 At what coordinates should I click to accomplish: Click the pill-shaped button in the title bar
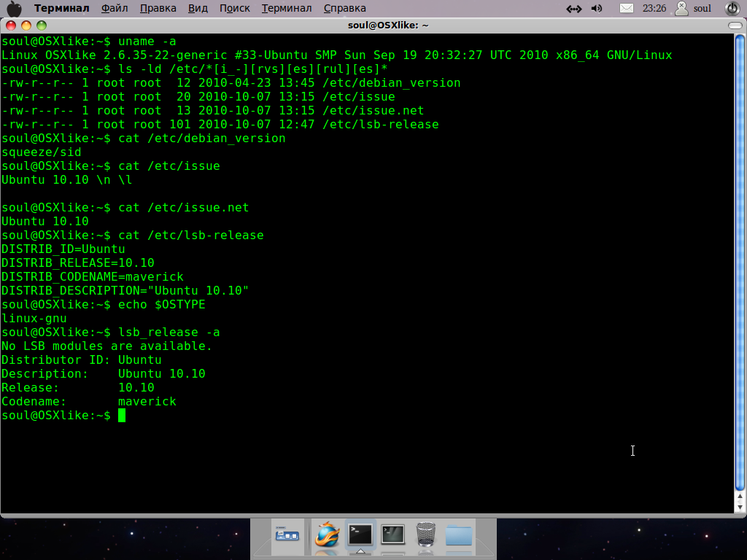coord(735,26)
